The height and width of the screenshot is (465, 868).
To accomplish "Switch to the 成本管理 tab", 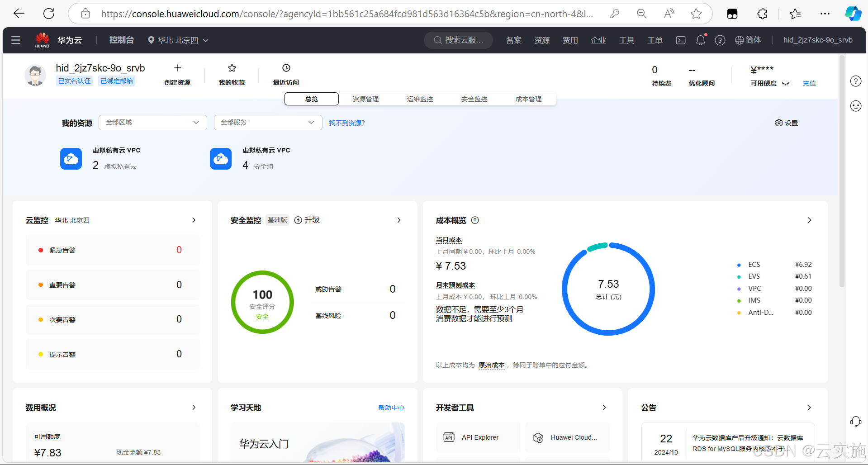I will coord(528,99).
